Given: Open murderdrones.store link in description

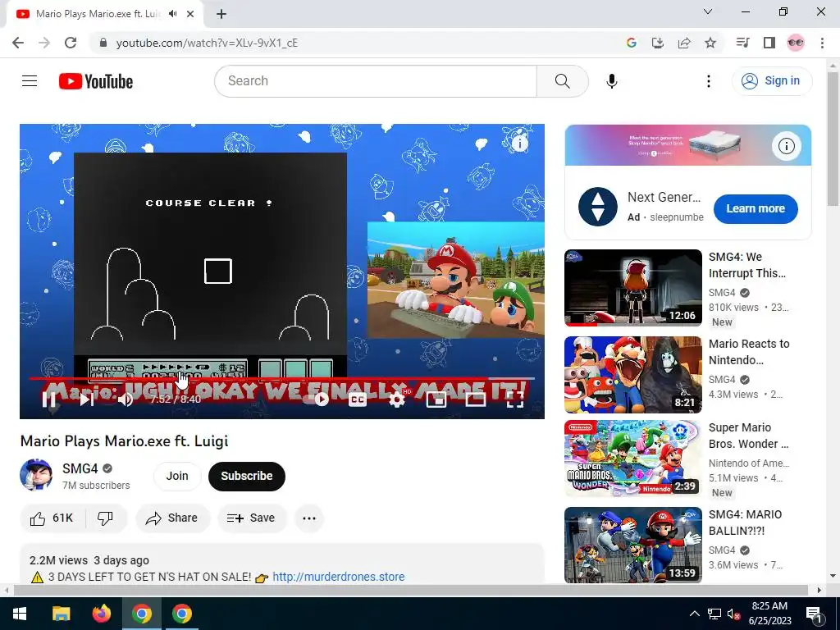Looking at the screenshot, I should 339,577.
